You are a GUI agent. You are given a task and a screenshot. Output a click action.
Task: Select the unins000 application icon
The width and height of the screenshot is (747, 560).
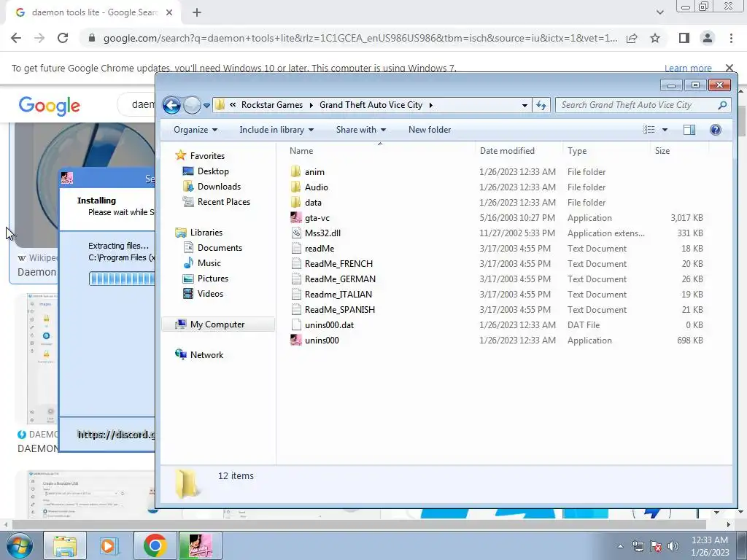pos(296,340)
